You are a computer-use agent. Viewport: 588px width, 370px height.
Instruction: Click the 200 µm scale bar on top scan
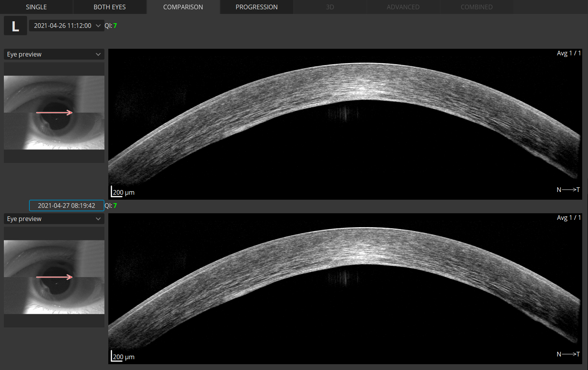[x=122, y=192]
